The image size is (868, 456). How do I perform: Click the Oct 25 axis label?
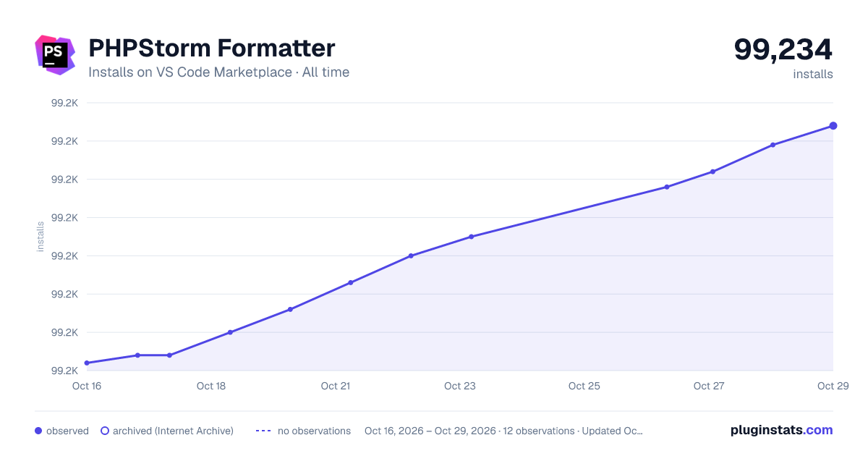point(584,386)
